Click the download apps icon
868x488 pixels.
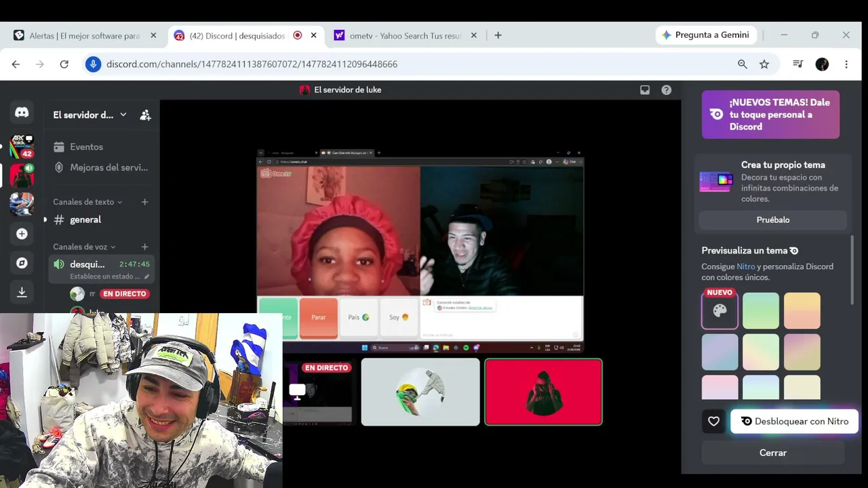22,292
